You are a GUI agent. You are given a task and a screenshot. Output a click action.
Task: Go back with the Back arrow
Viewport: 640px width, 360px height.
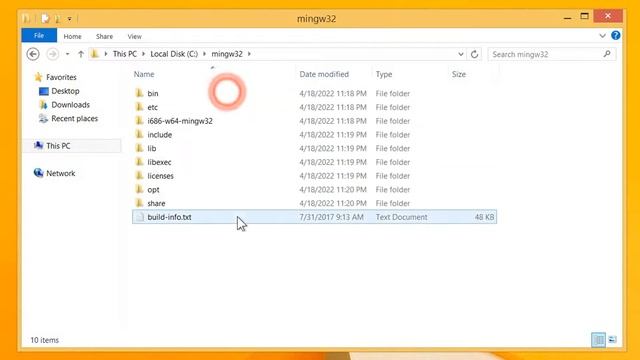(x=33, y=54)
